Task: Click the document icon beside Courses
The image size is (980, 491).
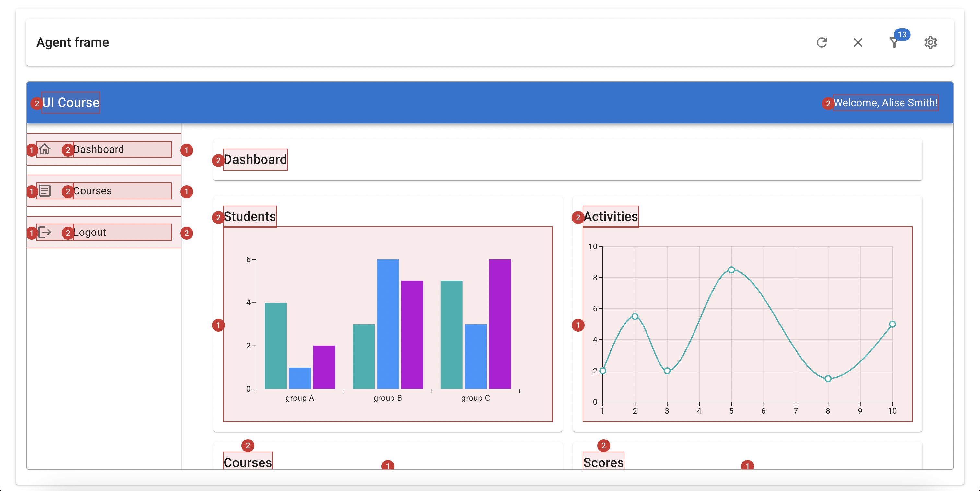Action: [x=45, y=191]
